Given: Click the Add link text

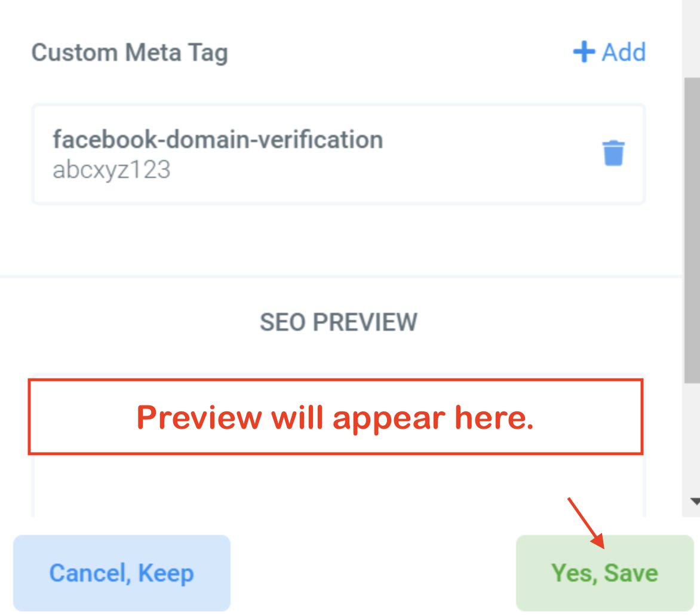Looking at the screenshot, I should click(x=624, y=52).
